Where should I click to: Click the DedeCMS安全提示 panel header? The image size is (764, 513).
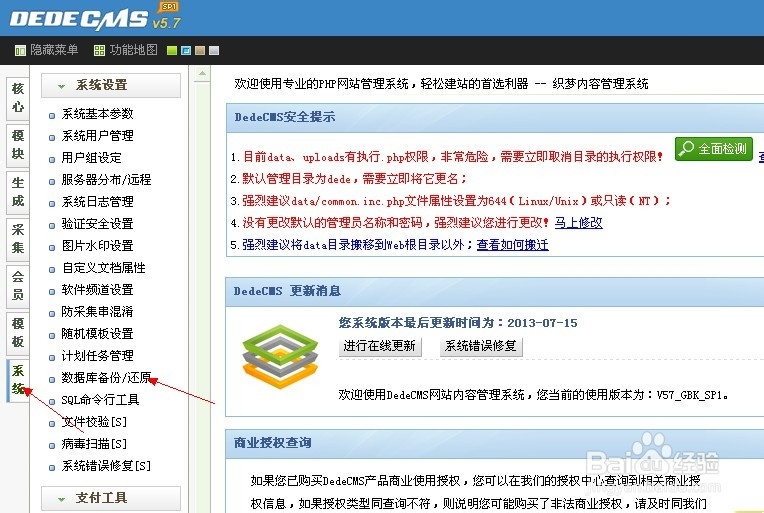tap(495, 117)
